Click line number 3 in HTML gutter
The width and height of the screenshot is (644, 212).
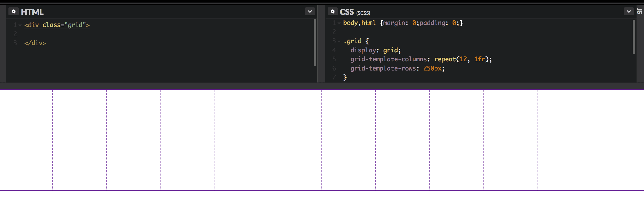coord(15,43)
